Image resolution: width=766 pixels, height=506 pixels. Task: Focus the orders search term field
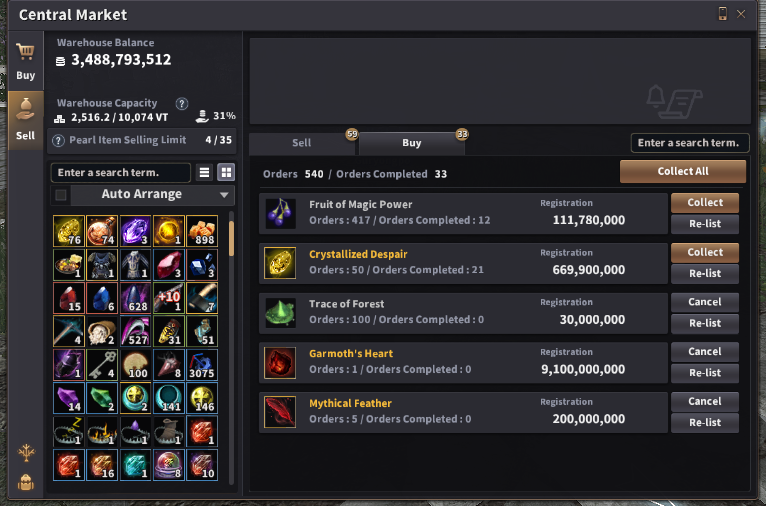click(690, 143)
